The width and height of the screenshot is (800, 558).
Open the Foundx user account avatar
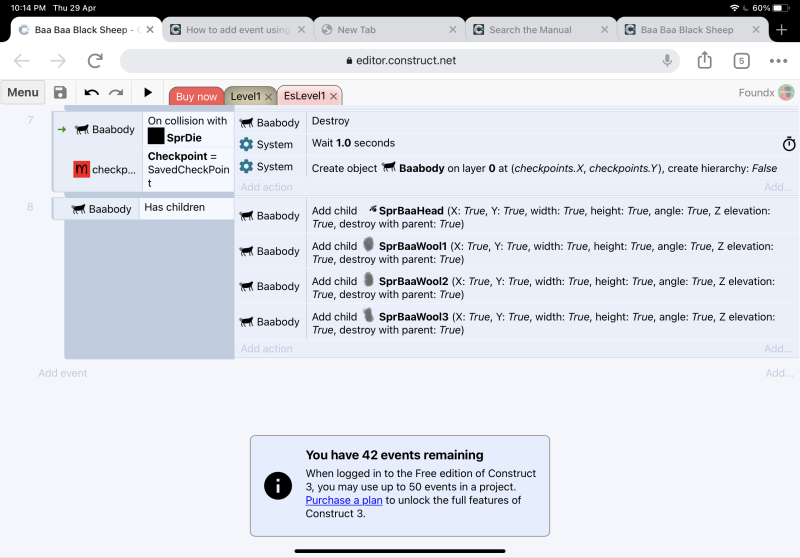[x=786, y=92]
